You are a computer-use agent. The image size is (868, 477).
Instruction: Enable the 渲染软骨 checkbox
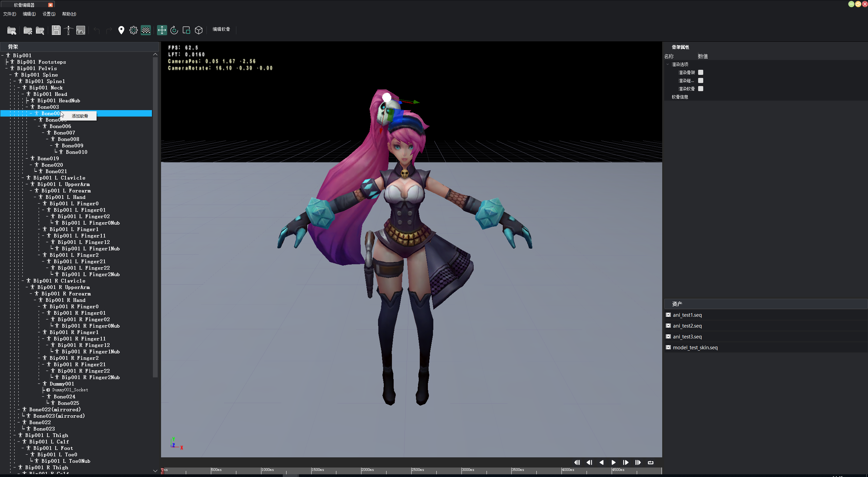pos(701,89)
